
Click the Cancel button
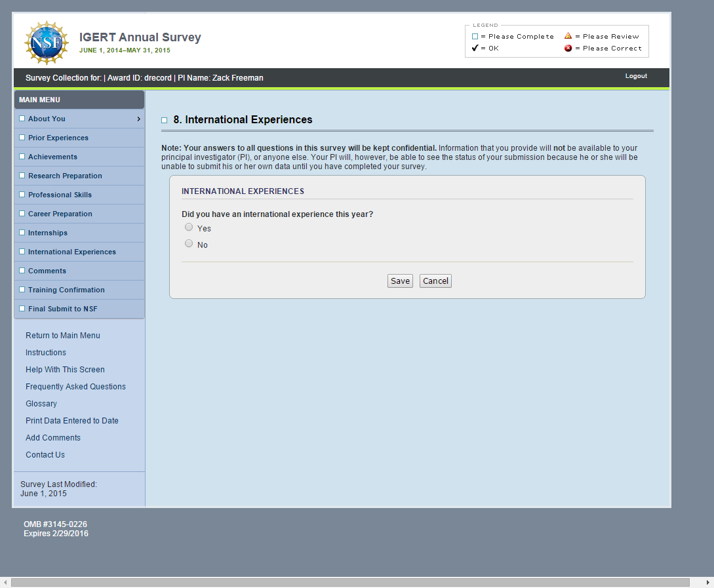[x=435, y=281]
